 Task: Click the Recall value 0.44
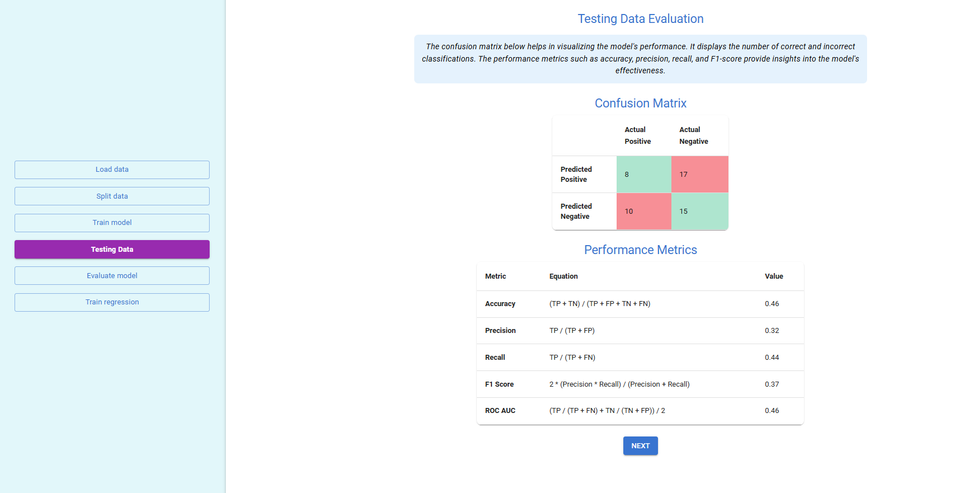(772, 358)
